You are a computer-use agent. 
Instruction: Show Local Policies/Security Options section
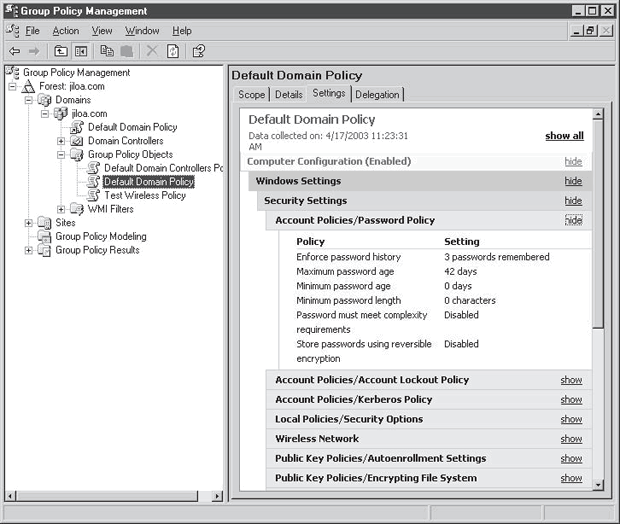click(x=571, y=419)
